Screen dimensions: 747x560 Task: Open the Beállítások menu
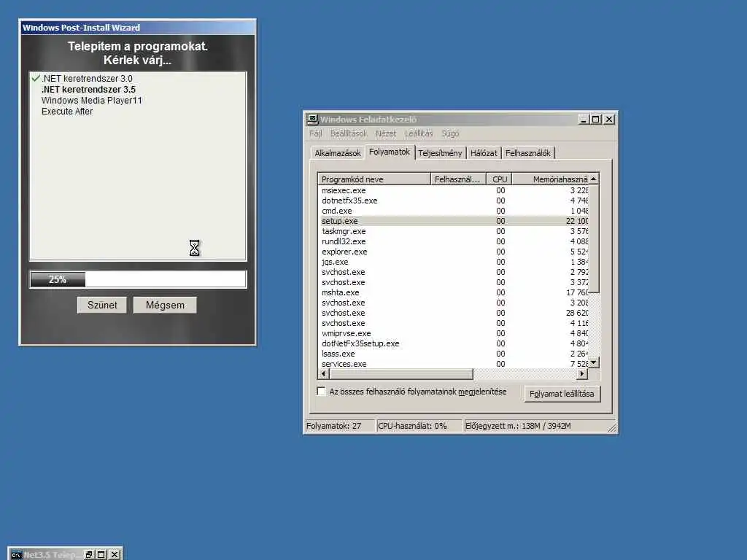pyautogui.click(x=349, y=133)
